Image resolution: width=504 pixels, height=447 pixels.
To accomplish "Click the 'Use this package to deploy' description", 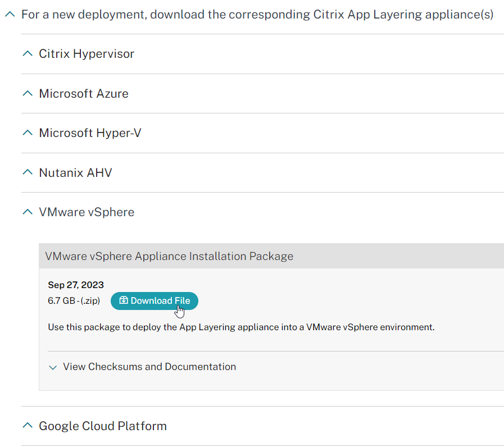I will pos(241,327).
